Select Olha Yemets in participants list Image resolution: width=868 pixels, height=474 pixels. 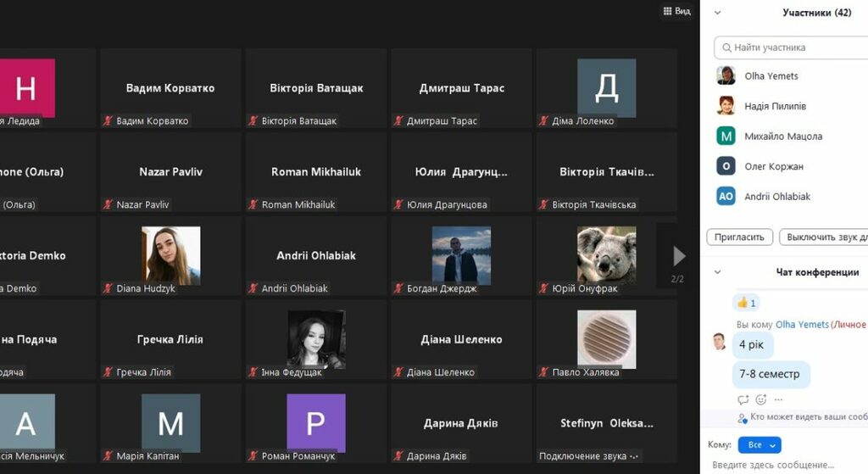pos(771,76)
